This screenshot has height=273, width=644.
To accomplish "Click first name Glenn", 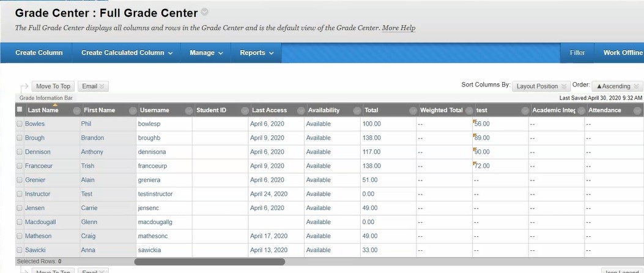I will click(89, 222).
